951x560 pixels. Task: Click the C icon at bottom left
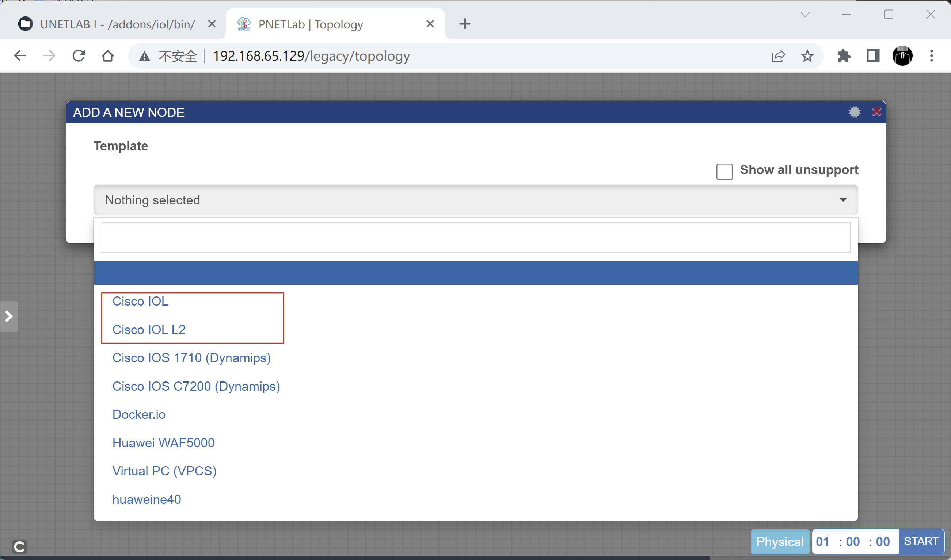[x=19, y=546]
